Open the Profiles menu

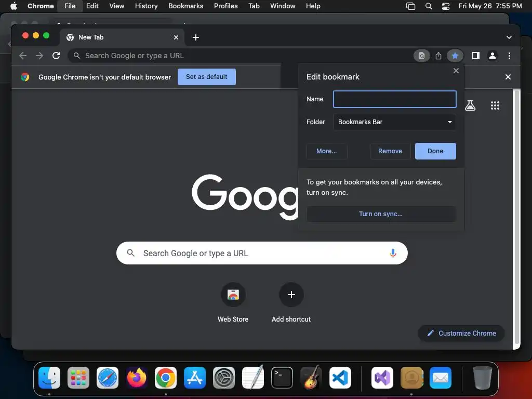[225, 6]
